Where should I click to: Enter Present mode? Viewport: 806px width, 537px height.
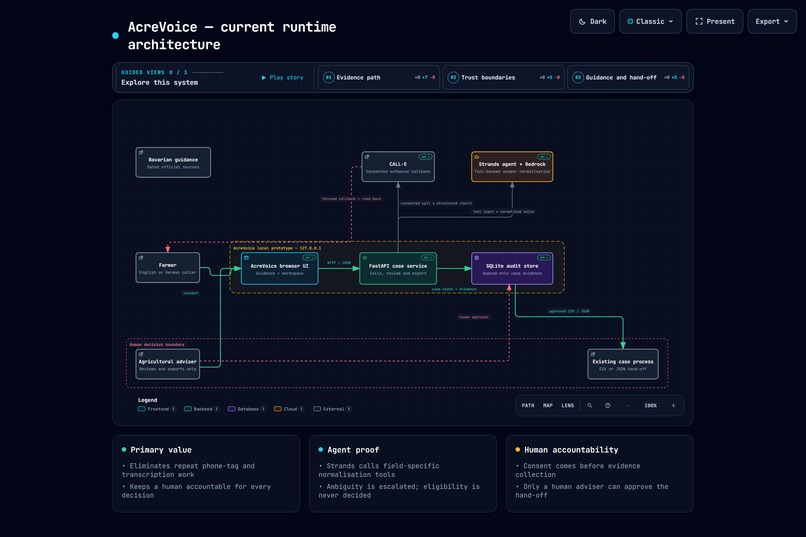pyautogui.click(x=715, y=22)
